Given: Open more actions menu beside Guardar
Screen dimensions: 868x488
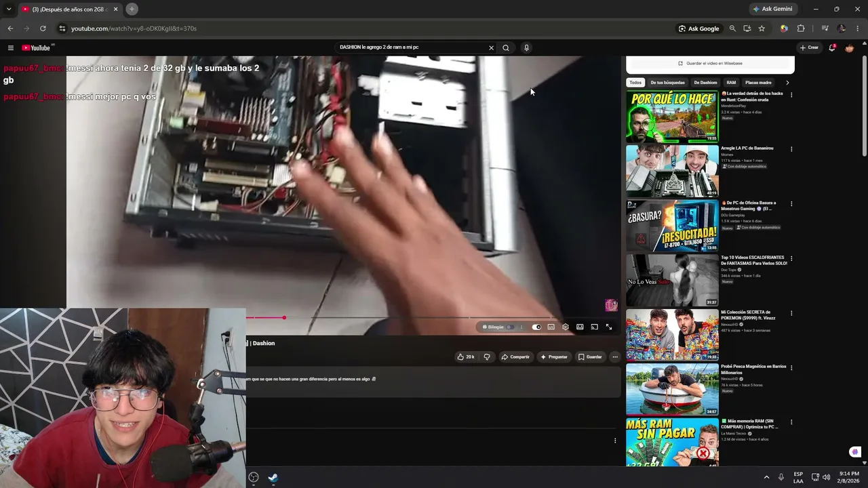Looking at the screenshot, I should pyautogui.click(x=615, y=357).
